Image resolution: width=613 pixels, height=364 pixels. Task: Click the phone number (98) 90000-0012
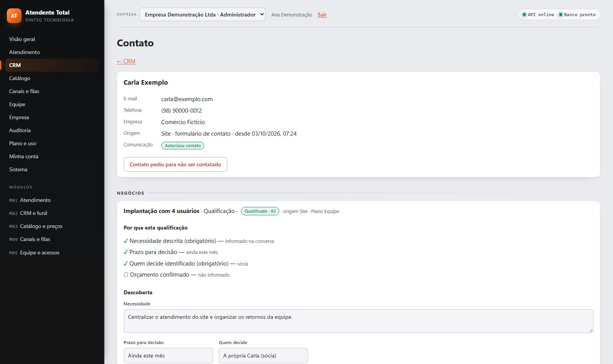point(182,111)
